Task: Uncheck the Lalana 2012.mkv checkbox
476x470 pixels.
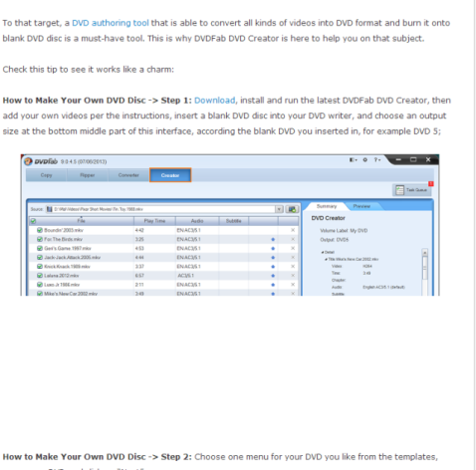Action: [40, 276]
